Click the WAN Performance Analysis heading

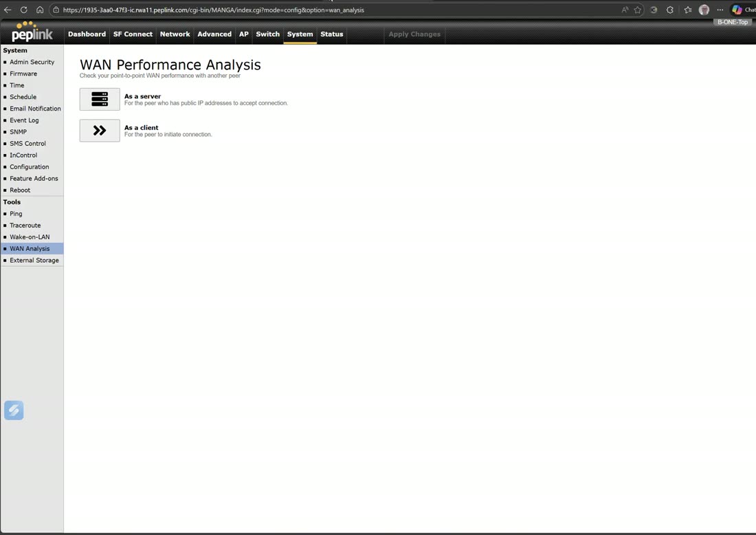(x=170, y=65)
